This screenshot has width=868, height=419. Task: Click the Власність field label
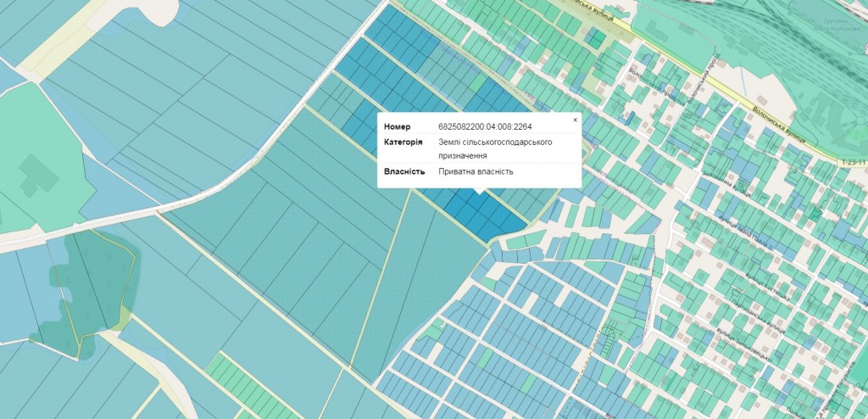click(404, 171)
